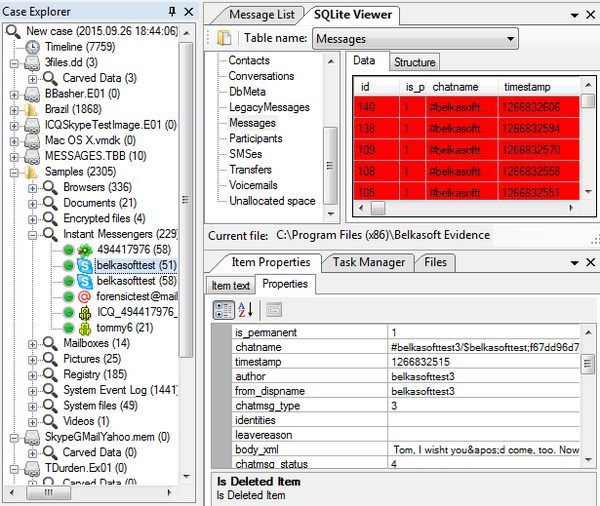600x506 pixels.
Task: Click the Registry magnifier icon
Action: [x=50, y=374]
